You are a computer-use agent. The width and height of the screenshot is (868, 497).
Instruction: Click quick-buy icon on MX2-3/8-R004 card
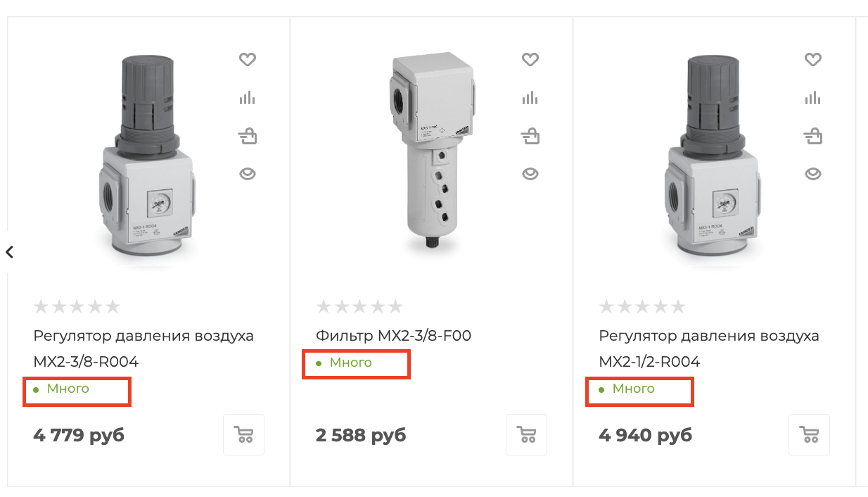pos(247,135)
